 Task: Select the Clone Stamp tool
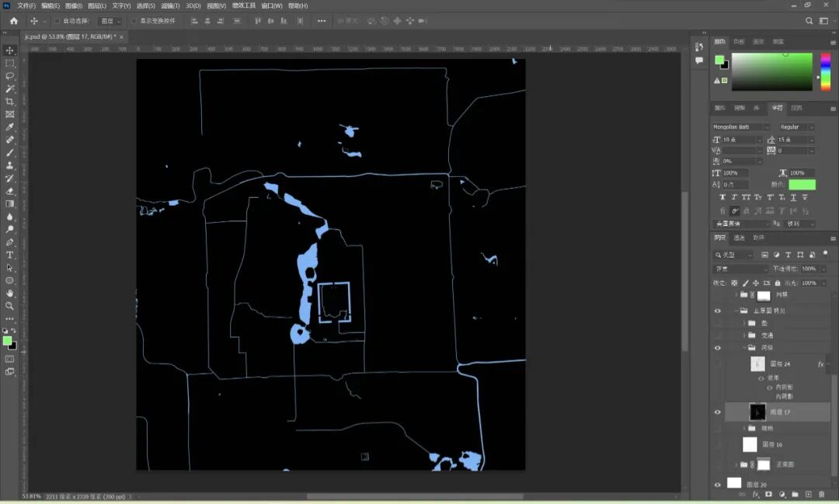[9, 166]
